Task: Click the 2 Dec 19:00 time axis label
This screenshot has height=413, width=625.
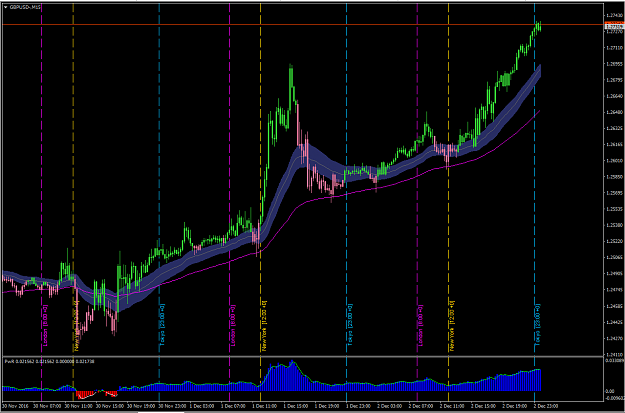Action: (x=515, y=406)
